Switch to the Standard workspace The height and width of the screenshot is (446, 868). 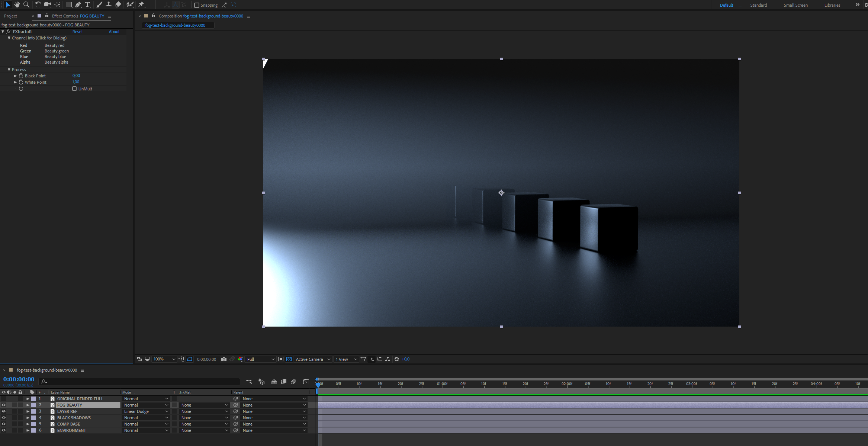(x=758, y=5)
